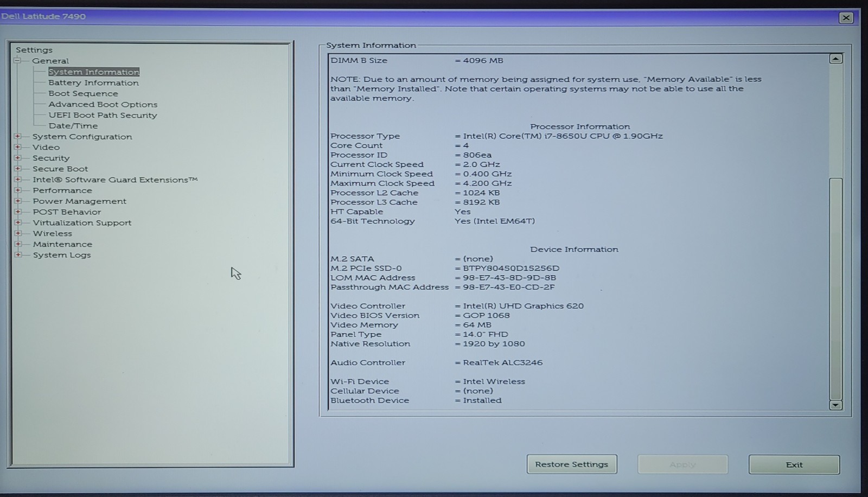
Task: Select the Performance tree node
Action: [x=62, y=190]
